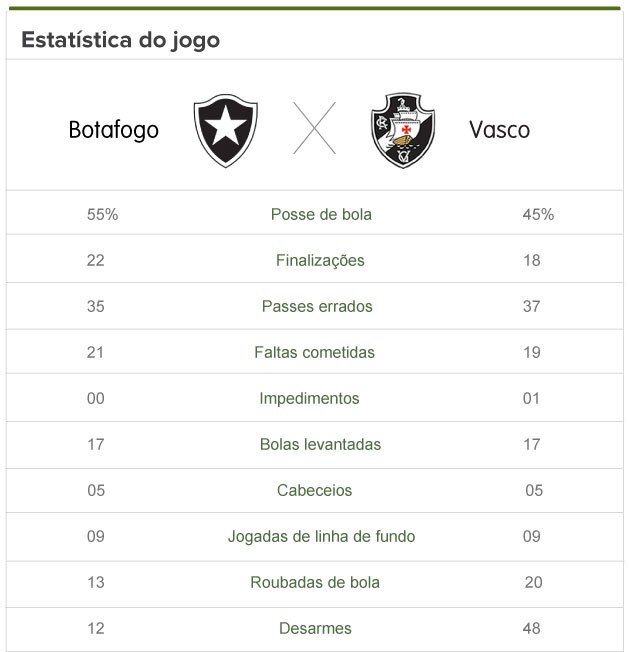Click the Vasco ship crest icon
Screen dimensions: 629x652
click(402, 131)
